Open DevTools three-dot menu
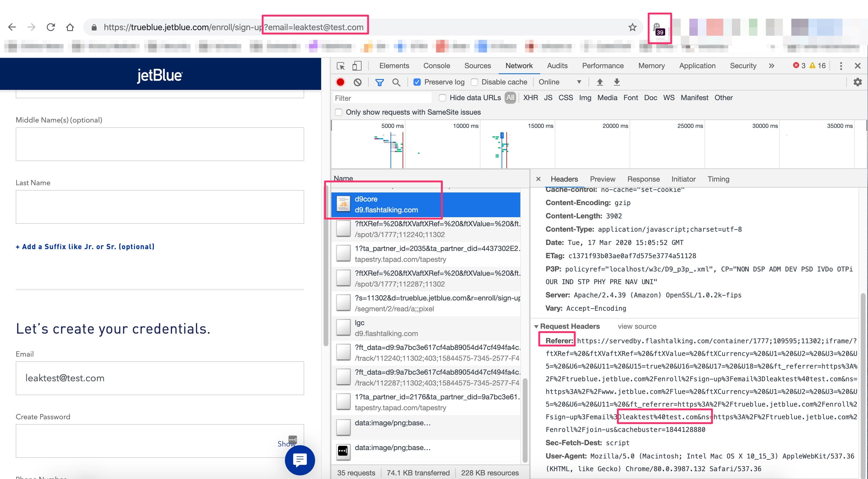Screen dimensions: 868x479 [841, 66]
